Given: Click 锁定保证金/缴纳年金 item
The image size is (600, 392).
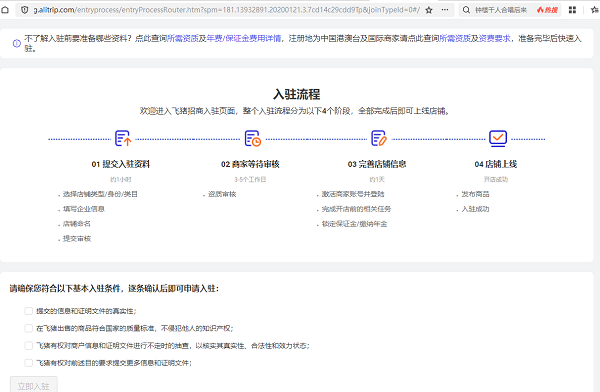Looking at the screenshot, I should [x=354, y=224].
